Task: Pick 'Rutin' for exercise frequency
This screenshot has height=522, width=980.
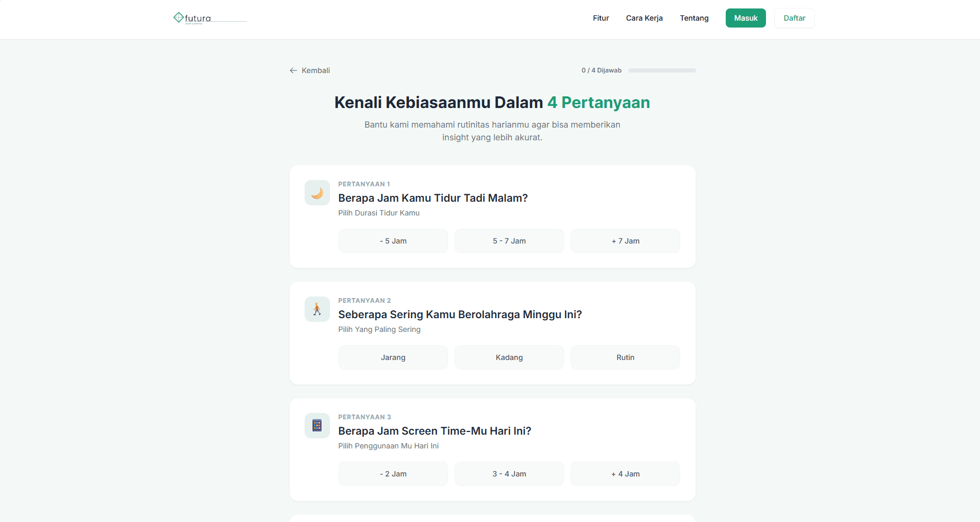Action: click(x=625, y=357)
